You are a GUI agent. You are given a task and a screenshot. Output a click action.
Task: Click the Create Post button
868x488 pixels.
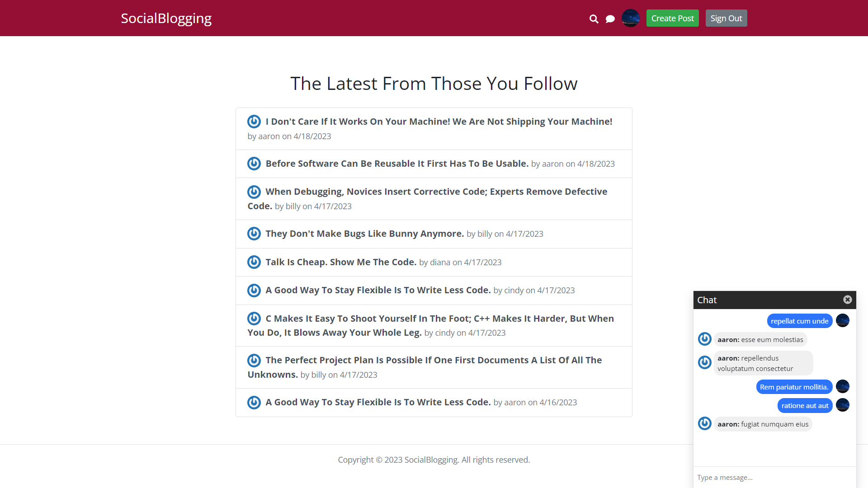672,18
